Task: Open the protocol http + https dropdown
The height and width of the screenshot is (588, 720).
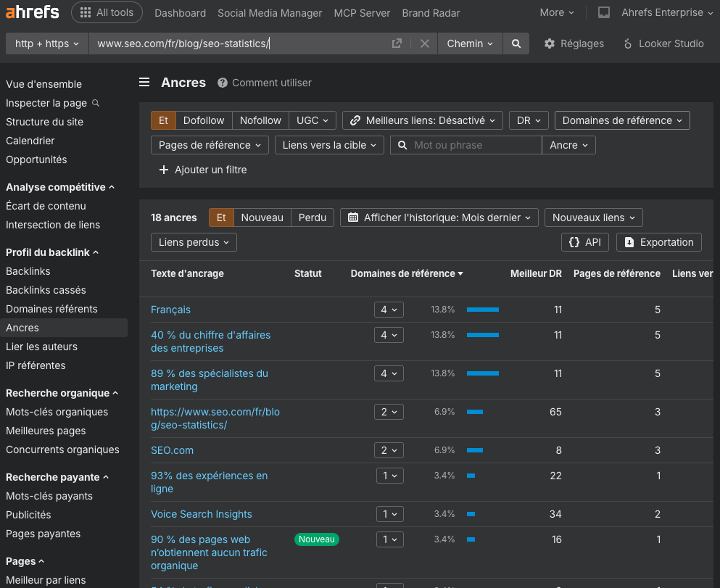Action: click(x=47, y=44)
